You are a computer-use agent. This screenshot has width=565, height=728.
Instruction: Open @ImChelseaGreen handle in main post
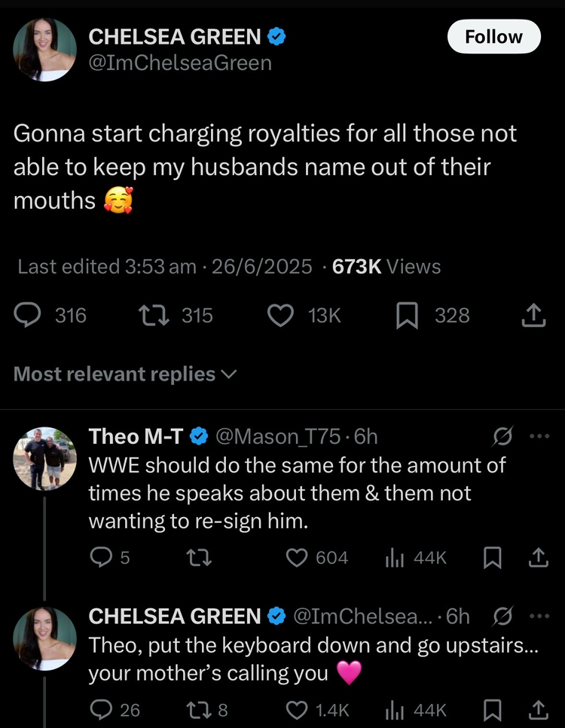(180, 63)
